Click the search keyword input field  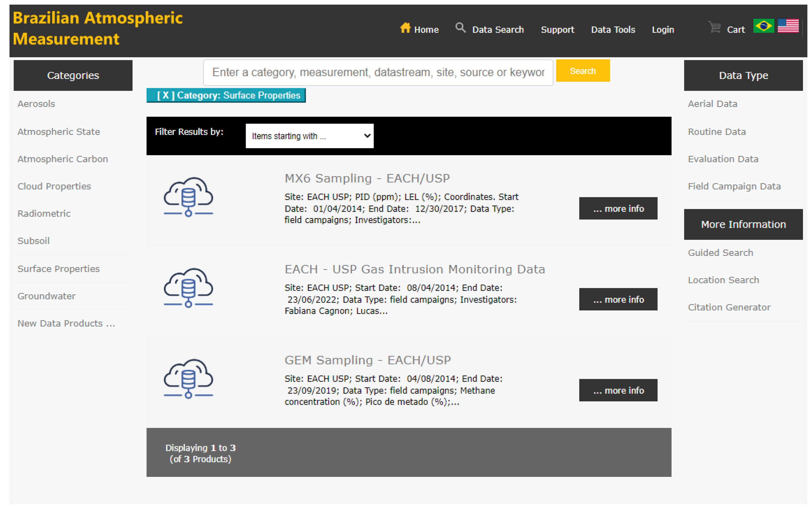[378, 73]
